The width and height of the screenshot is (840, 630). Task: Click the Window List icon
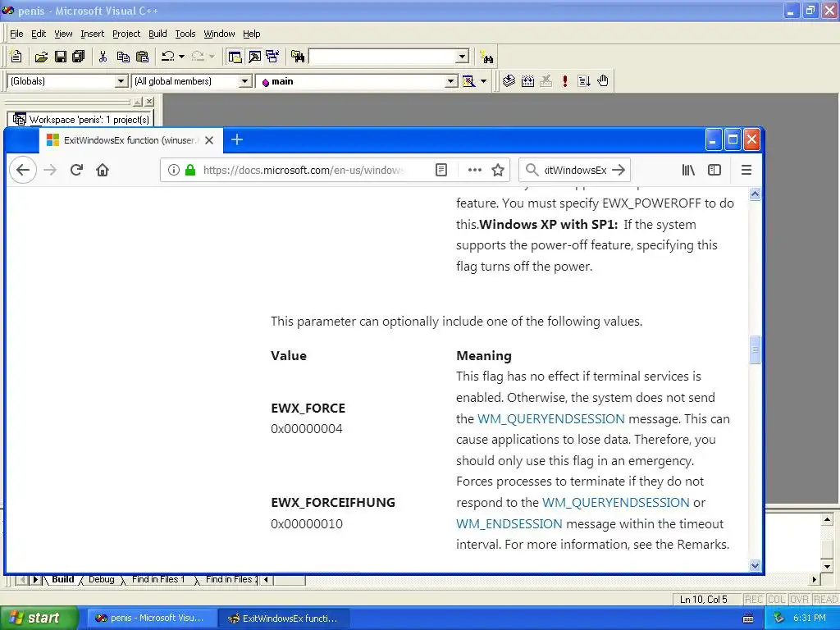[x=272, y=57]
